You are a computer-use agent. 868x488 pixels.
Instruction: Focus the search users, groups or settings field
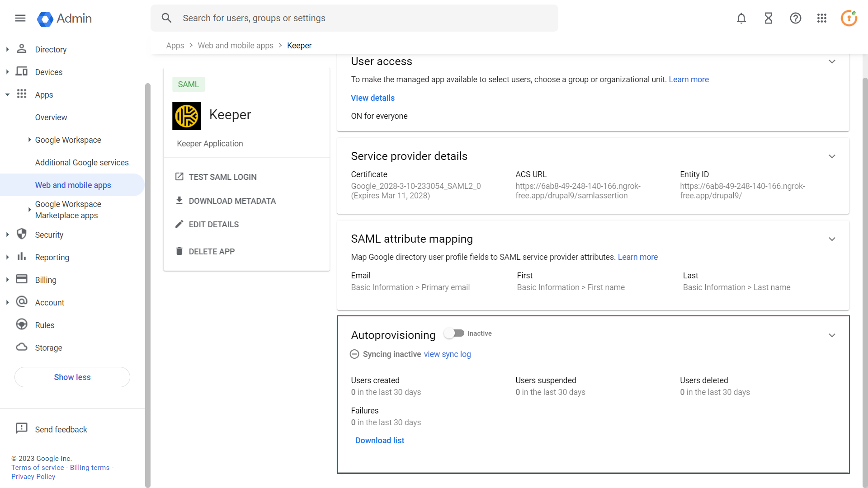coord(354,18)
